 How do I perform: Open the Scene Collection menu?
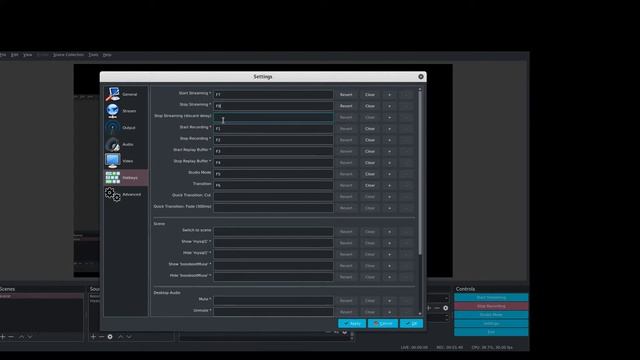coord(68,55)
